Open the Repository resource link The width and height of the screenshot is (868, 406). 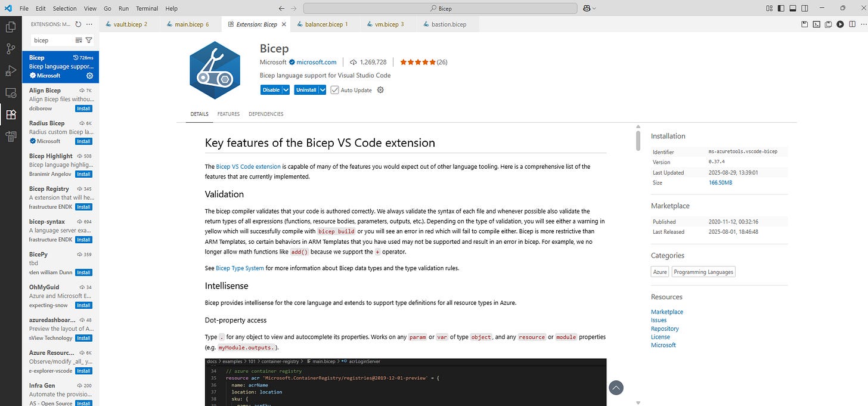(665, 328)
